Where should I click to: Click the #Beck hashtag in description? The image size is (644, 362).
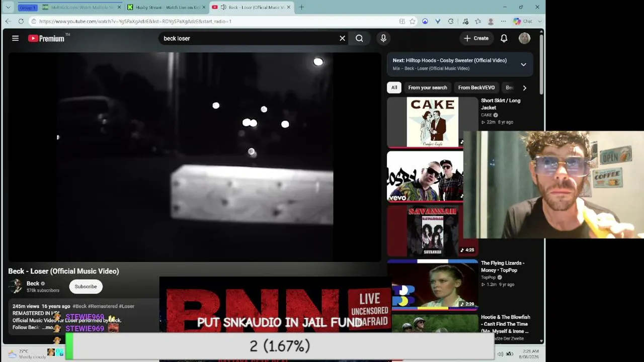click(80, 306)
